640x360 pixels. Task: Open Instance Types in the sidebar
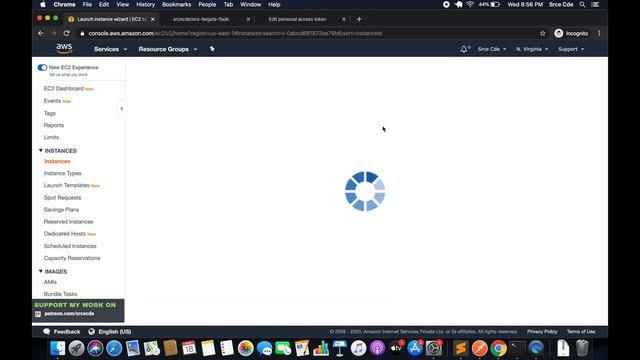tap(62, 173)
